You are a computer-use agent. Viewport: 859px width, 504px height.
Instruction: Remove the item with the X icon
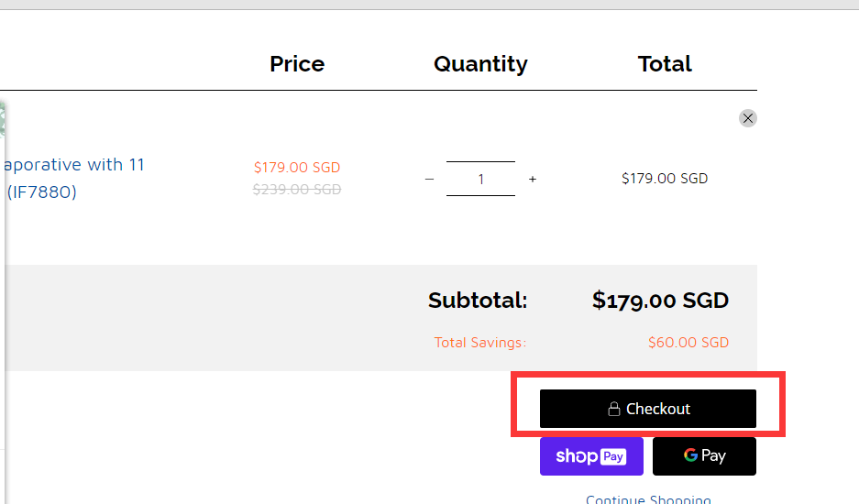(748, 118)
